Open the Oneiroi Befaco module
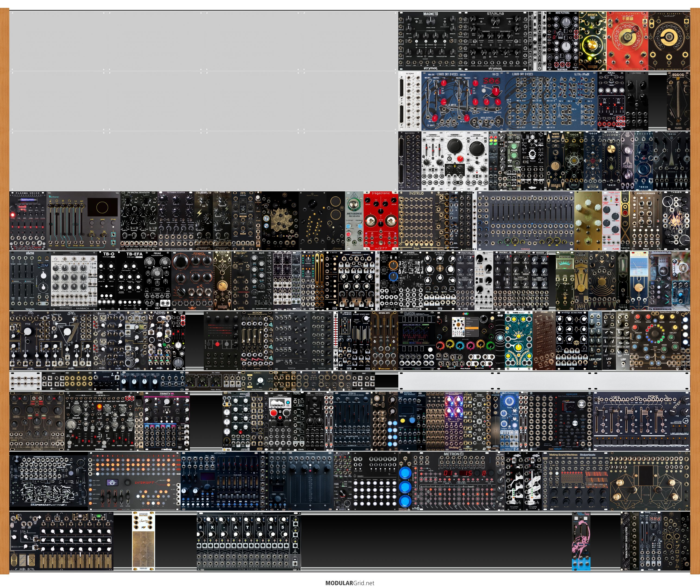700x588 pixels. (x=100, y=421)
